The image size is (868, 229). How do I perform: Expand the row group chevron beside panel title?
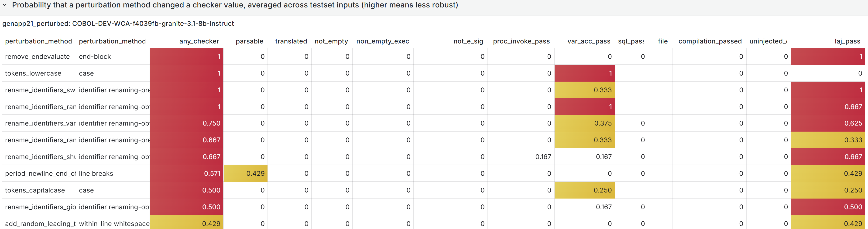[5, 5]
